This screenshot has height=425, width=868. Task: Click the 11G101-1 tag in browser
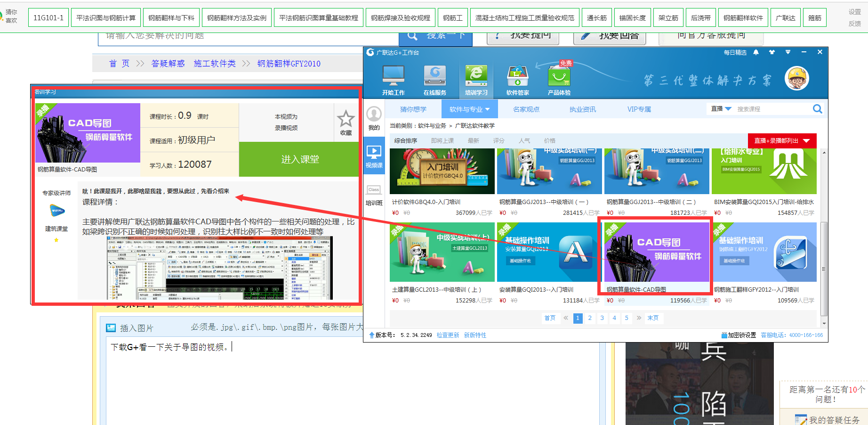(48, 18)
